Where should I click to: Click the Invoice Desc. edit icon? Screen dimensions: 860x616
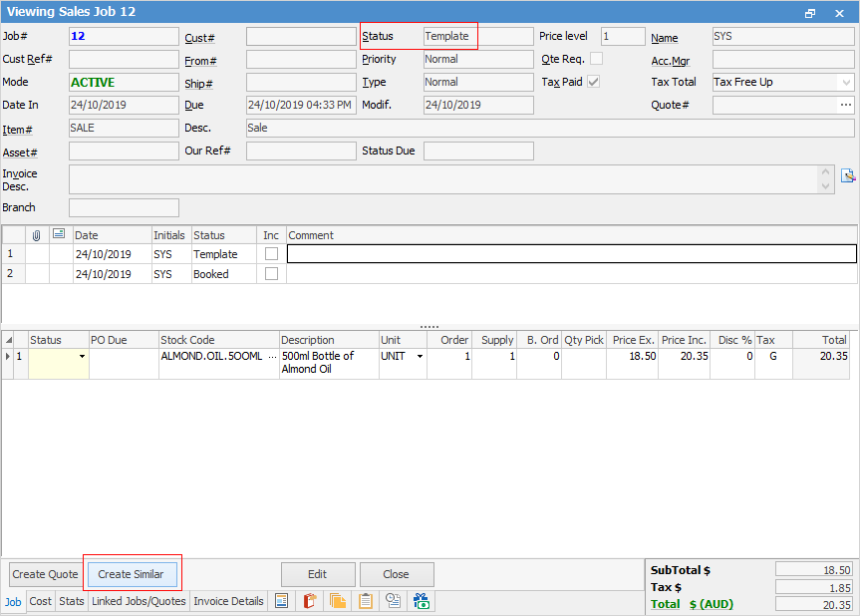click(x=848, y=176)
